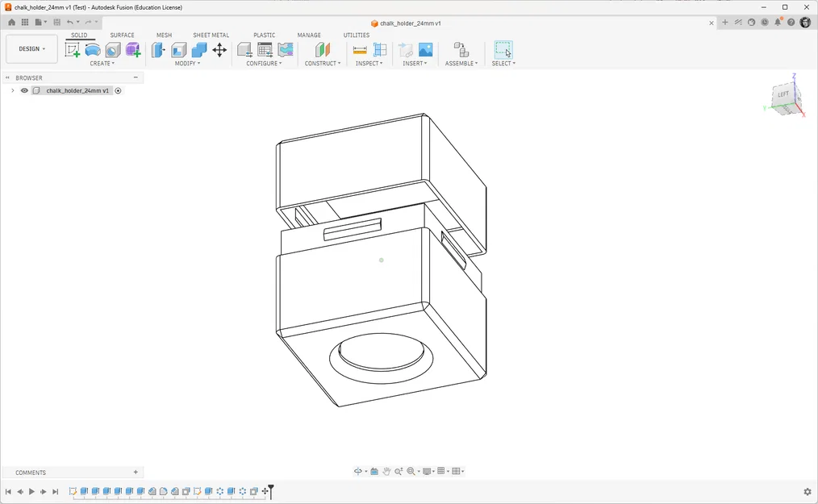Click the Redo arrow
This screenshot has width=818, height=504.
[x=89, y=22]
